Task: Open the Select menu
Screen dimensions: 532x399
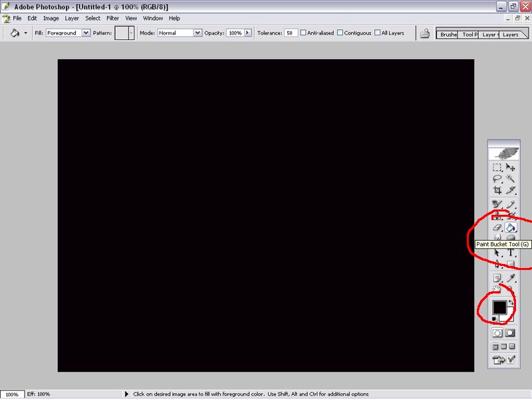Action: coord(92,19)
